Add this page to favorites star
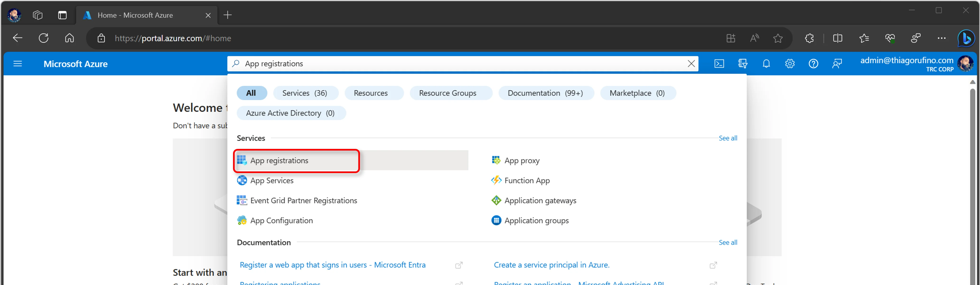Screen dimensions: 980x285 [x=778, y=38]
